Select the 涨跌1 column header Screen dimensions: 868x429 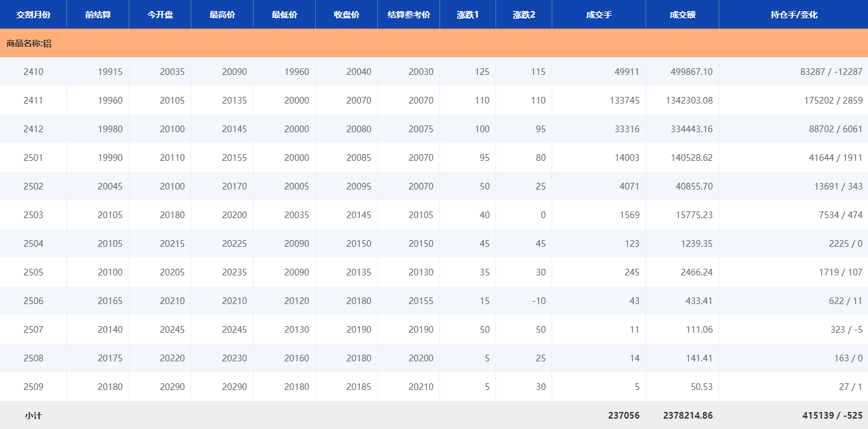click(468, 15)
